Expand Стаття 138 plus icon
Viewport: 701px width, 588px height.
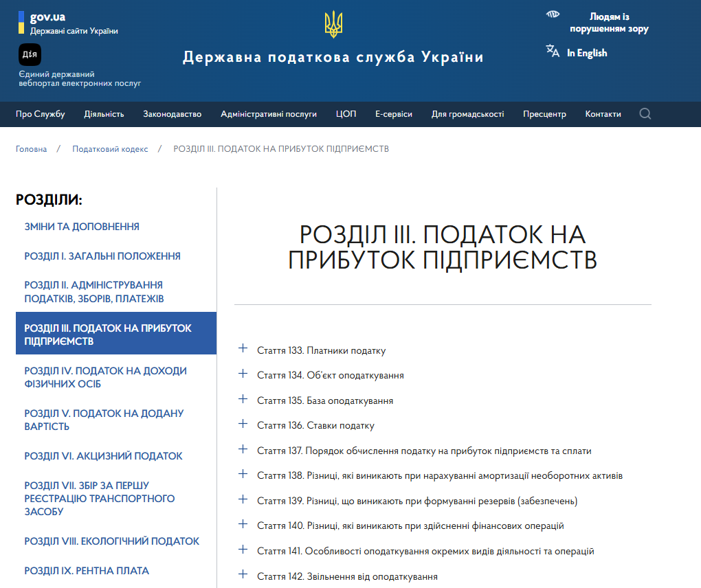[243, 473]
